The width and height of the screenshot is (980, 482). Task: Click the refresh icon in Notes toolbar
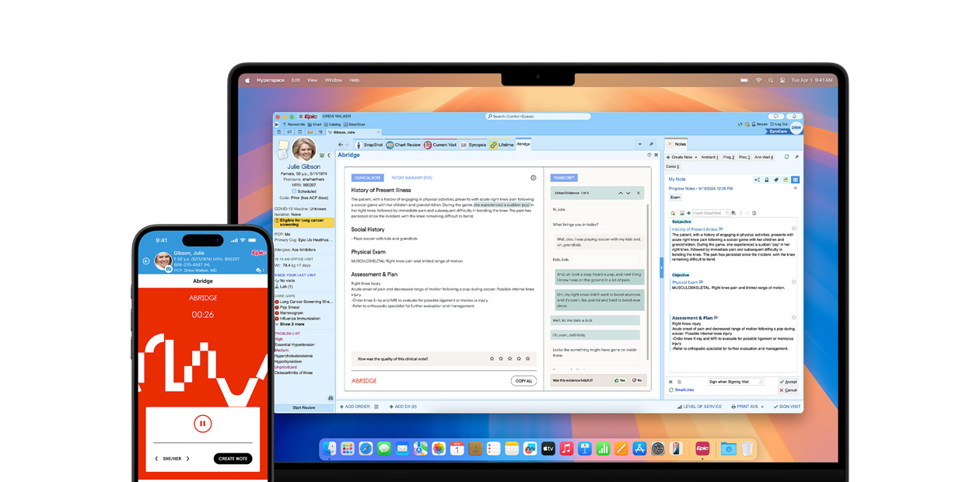point(786,157)
